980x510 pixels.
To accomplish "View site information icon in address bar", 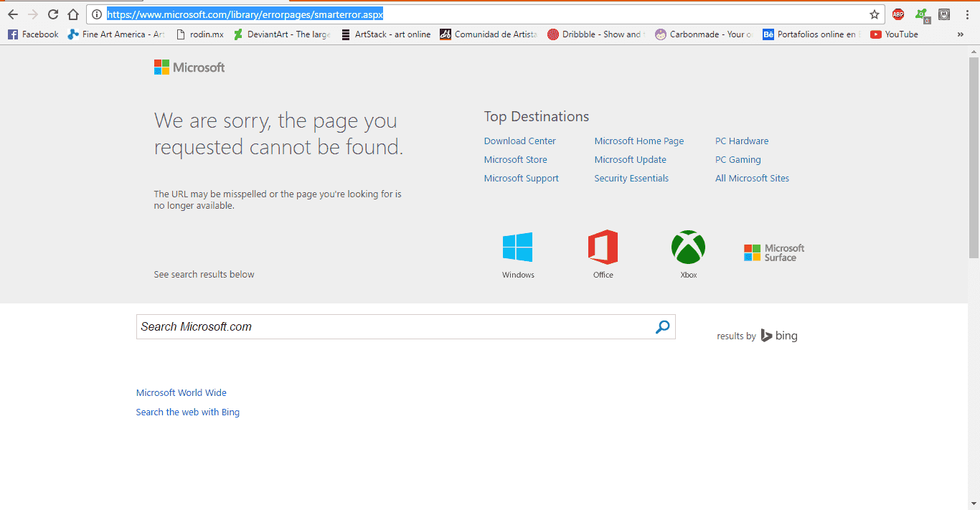I will [x=97, y=14].
